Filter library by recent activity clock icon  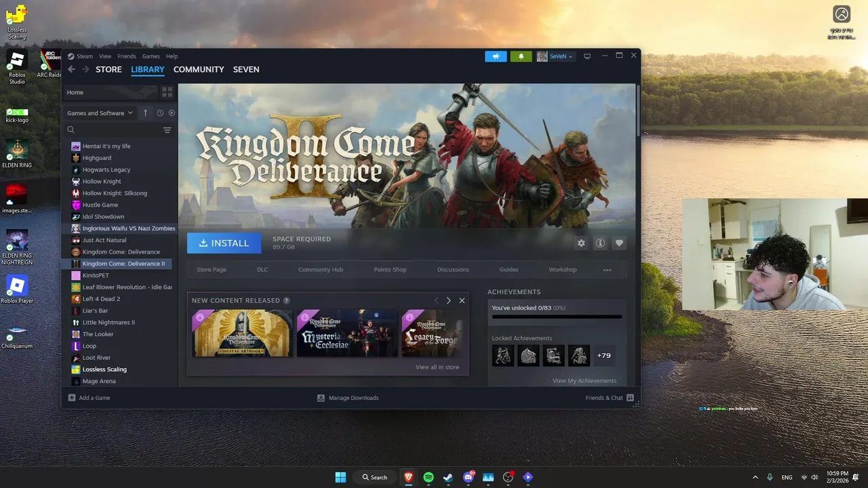coord(160,113)
